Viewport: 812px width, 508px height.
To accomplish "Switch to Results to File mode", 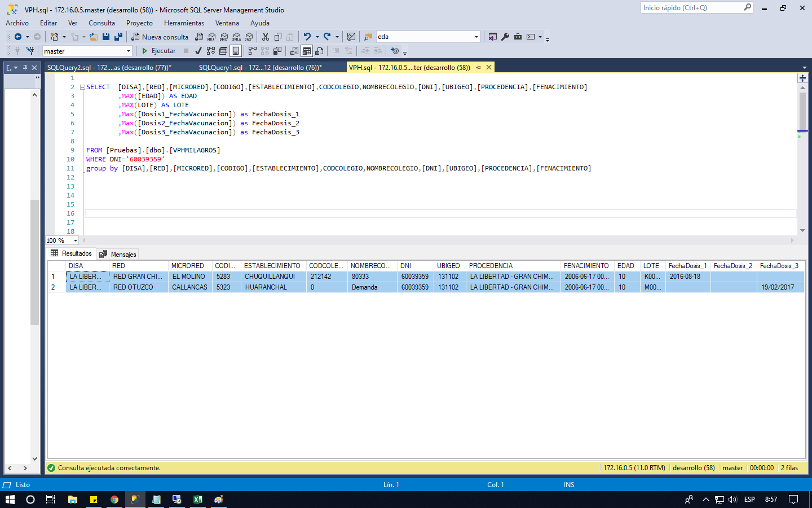I will [319, 51].
